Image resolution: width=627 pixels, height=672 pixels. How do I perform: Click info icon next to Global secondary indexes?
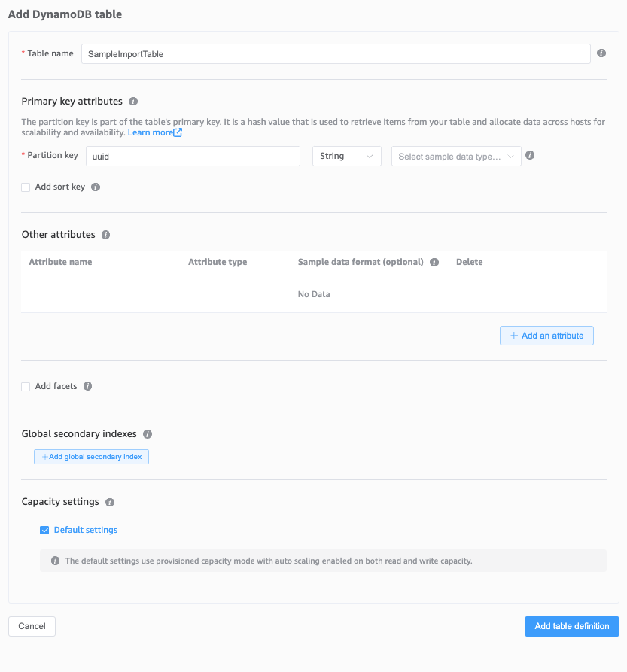click(x=148, y=434)
